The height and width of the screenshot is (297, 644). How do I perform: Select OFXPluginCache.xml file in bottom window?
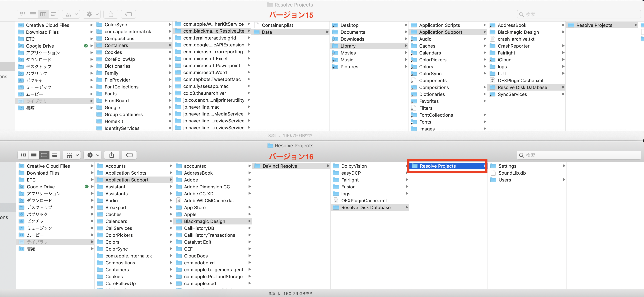tap(364, 200)
